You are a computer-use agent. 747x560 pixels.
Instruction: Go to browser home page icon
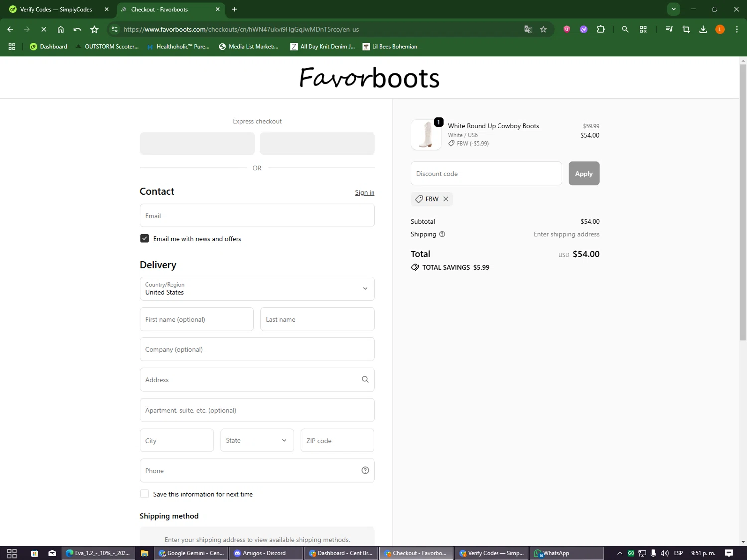tap(61, 29)
